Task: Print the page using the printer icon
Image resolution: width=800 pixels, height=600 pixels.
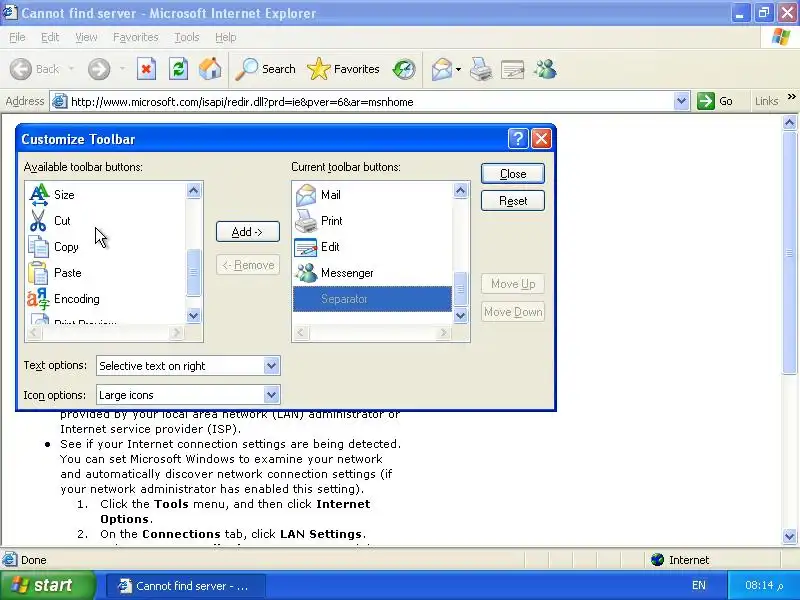Action: 481,69
